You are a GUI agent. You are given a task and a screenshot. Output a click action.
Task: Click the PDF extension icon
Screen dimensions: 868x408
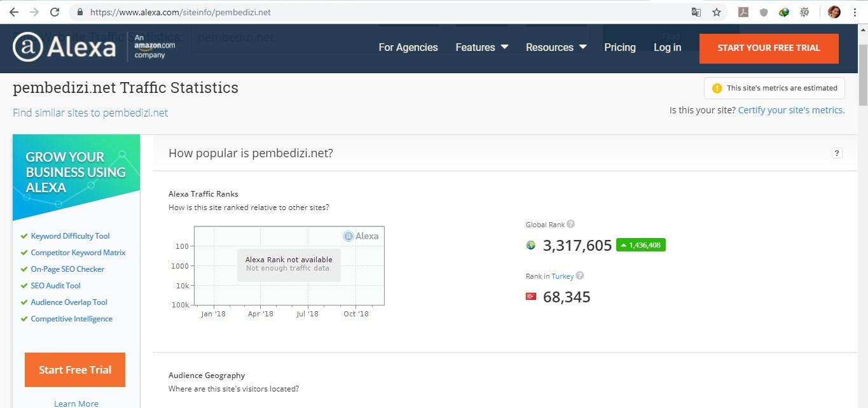[742, 12]
